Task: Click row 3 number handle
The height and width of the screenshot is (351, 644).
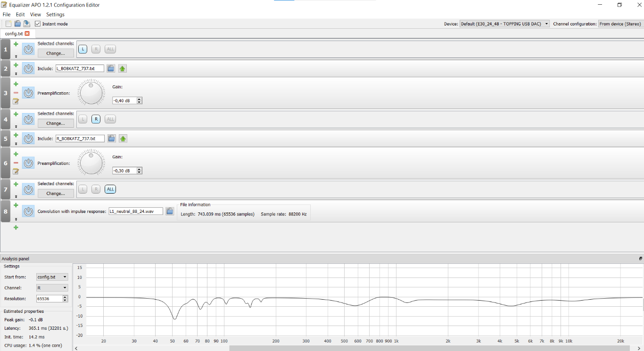Action: point(6,93)
